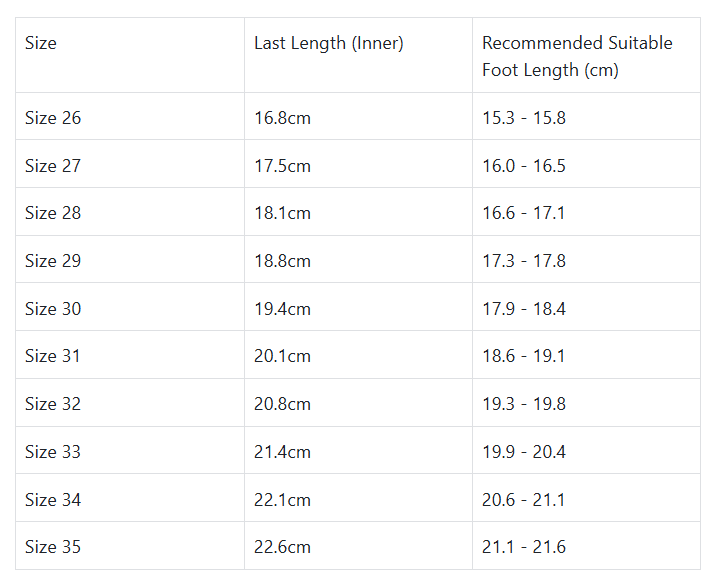Select the Size 31 row label

click(x=53, y=356)
